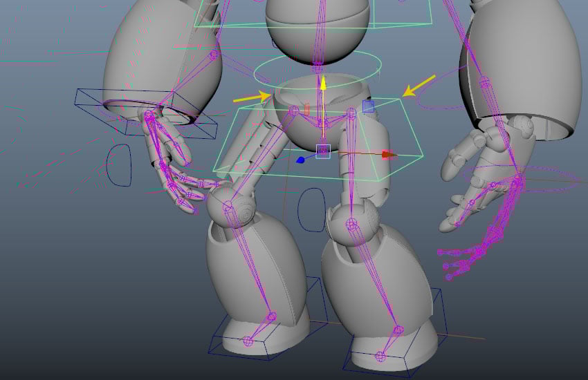The image size is (588, 380).
Task: Grab the blue Z-axis move manipulator handle
Action: click(300, 160)
